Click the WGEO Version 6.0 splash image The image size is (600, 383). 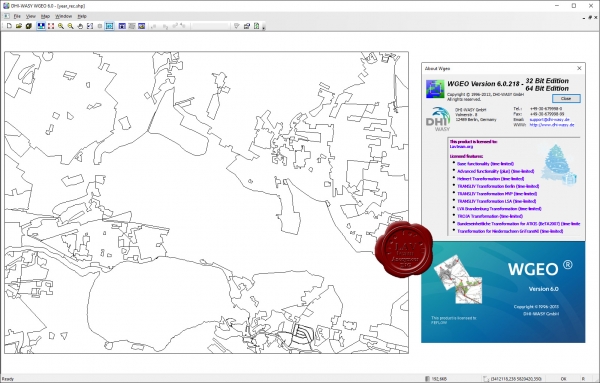click(503, 292)
